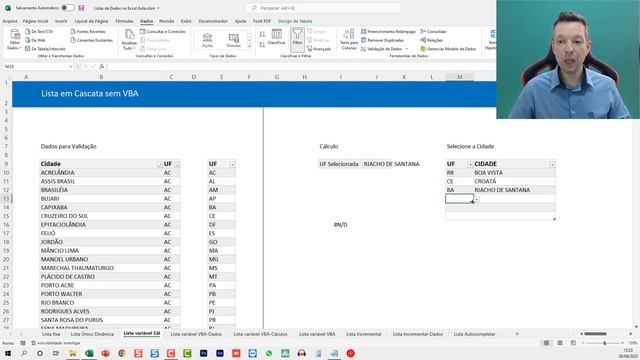Click Acessibilidade investigar in status bar

56,343
